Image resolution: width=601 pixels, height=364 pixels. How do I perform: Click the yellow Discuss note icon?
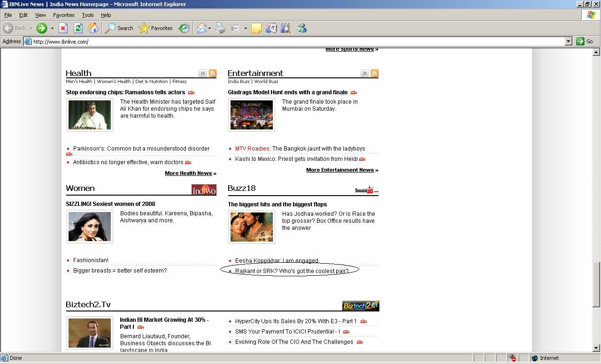256,28
